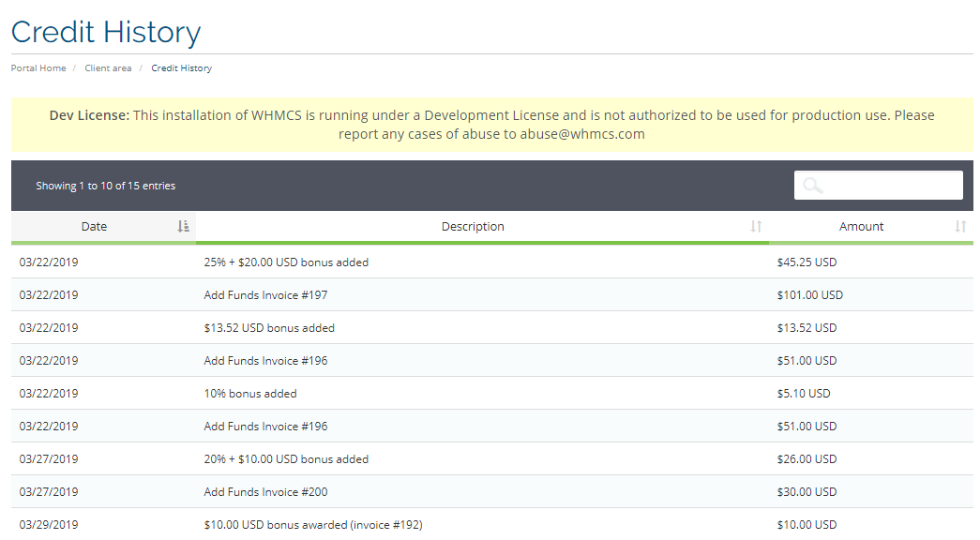Sort table by the Description column icon
The image size is (980, 540).
click(756, 226)
